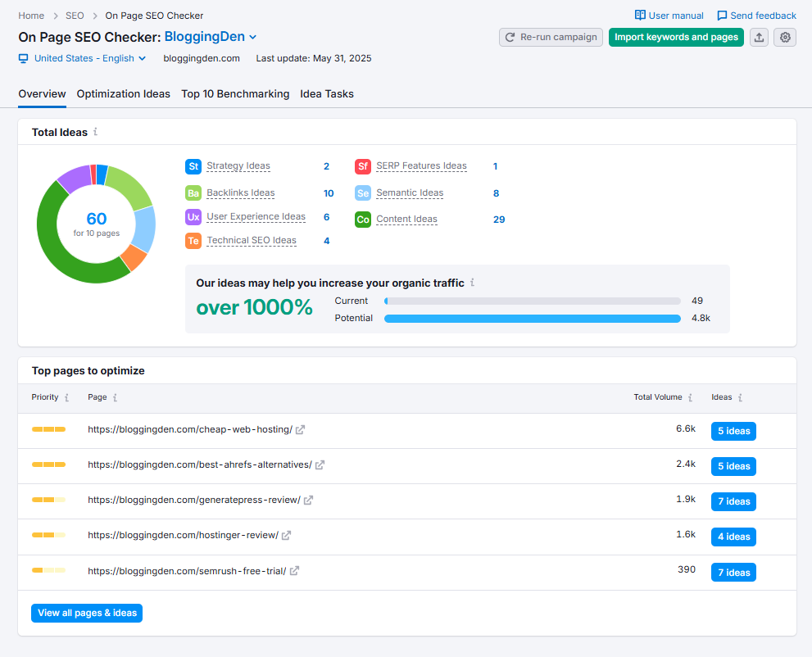Expand the United States - English selector

pyautogui.click(x=82, y=58)
